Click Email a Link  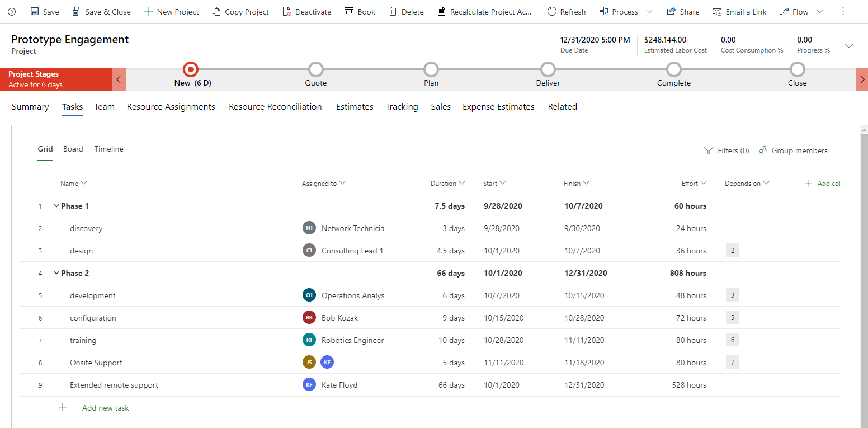(739, 12)
